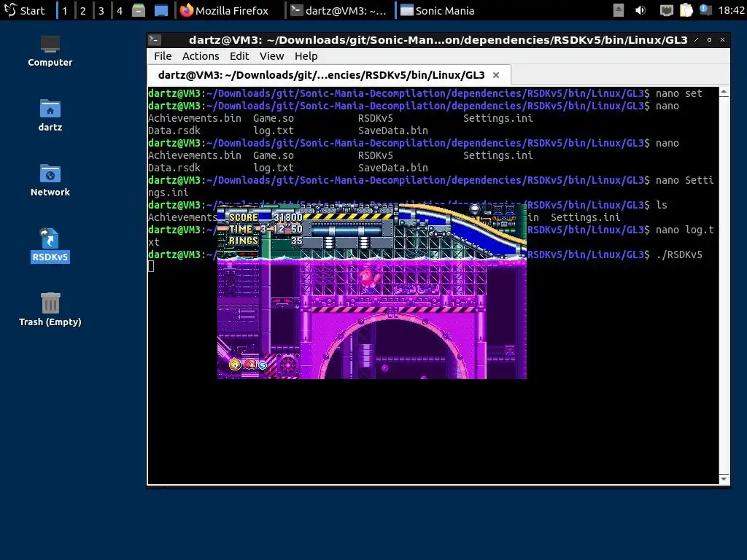Viewport: 747px width, 560px height.
Task: Select the dartz home folder icon
Action: coord(50,115)
